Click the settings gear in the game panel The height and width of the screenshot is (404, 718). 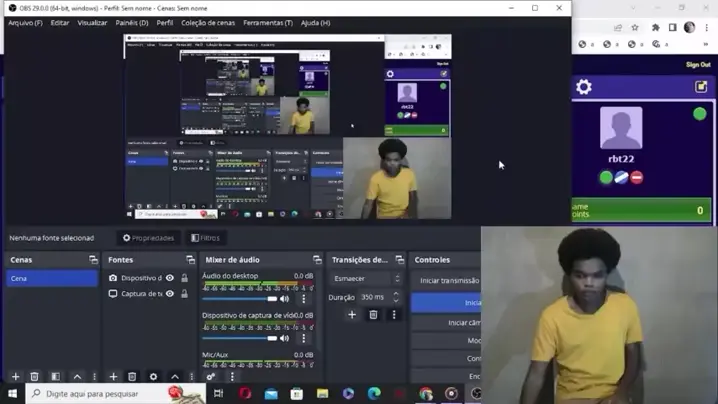pos(584,88)
